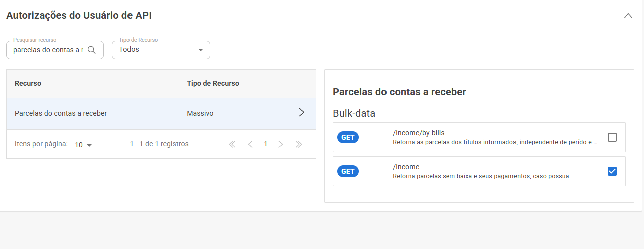Click the Tipo de Recurso column header
644x249 pixels.
[x=213, y=83]
